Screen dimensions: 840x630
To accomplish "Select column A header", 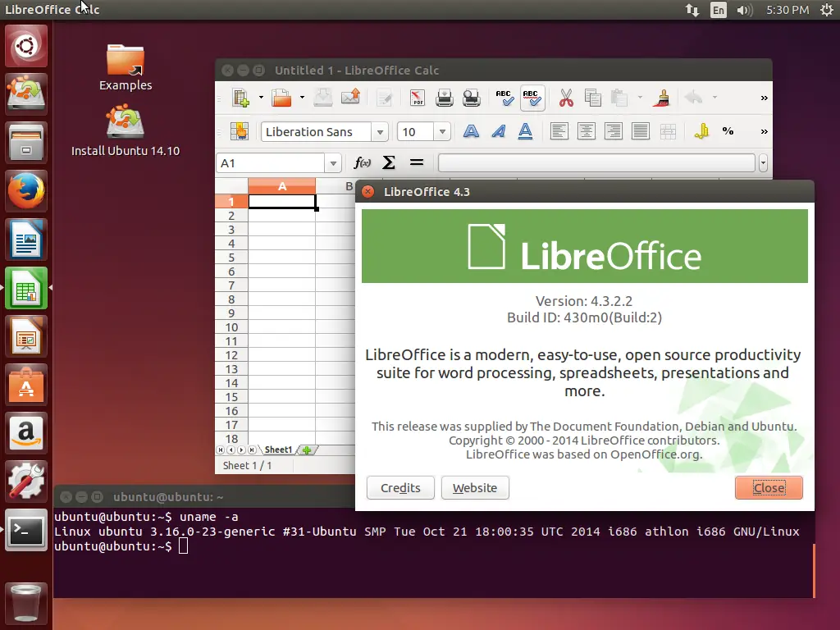I will (x=282, y=186).
